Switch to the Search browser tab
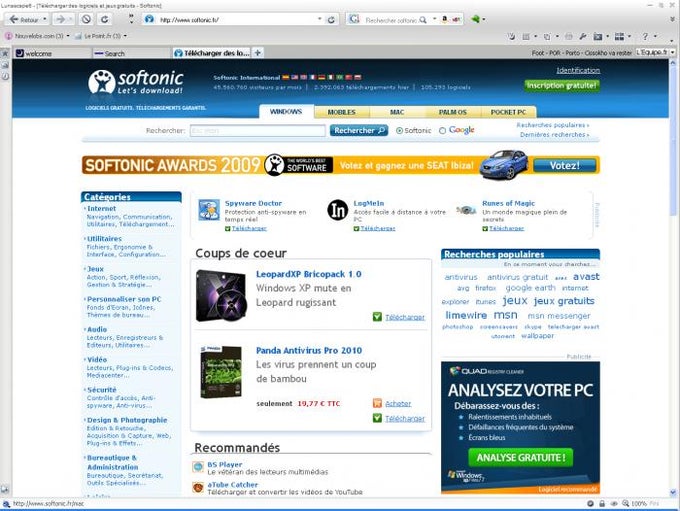680x511 pixels. [x=131, y=53]
